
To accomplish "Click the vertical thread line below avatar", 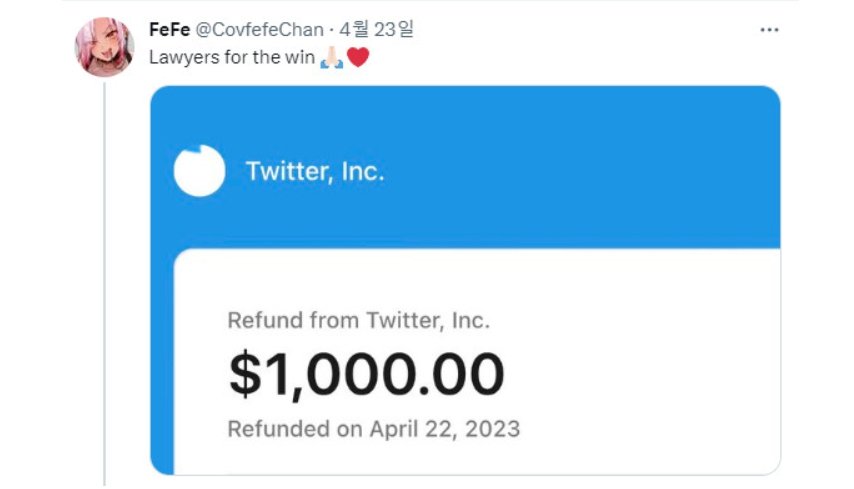I will [x=104, y=283].
